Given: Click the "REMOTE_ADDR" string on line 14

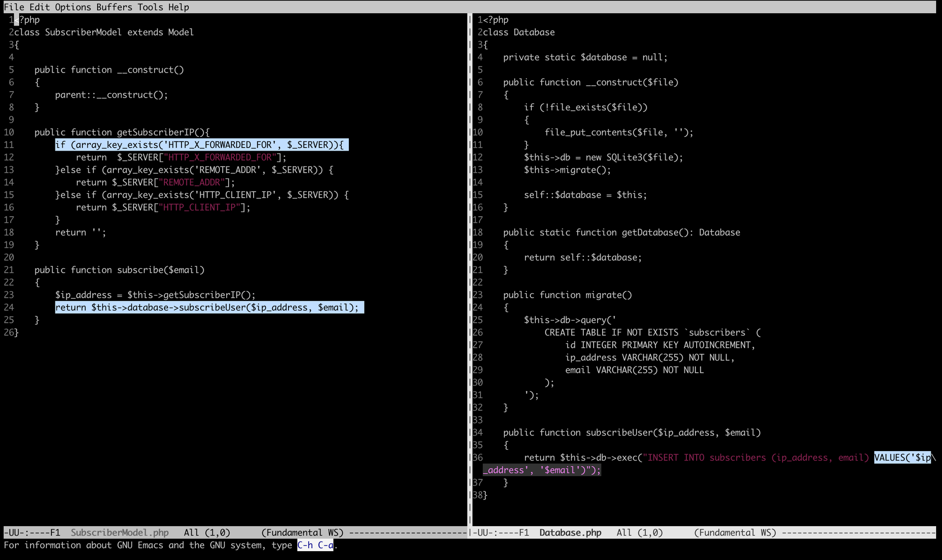Looking at the screenshot, I should tap(192, 182).
